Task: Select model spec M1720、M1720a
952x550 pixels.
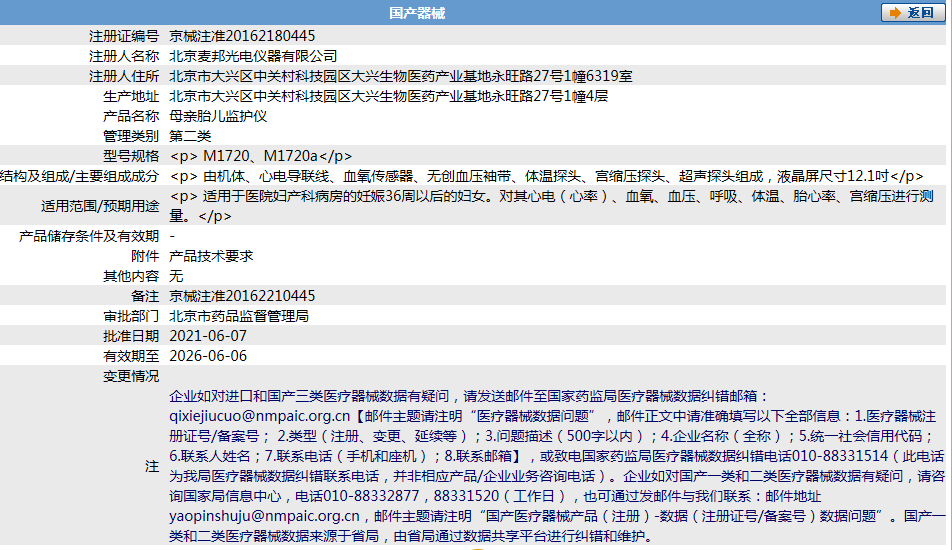Action: (x=260, y=156)
